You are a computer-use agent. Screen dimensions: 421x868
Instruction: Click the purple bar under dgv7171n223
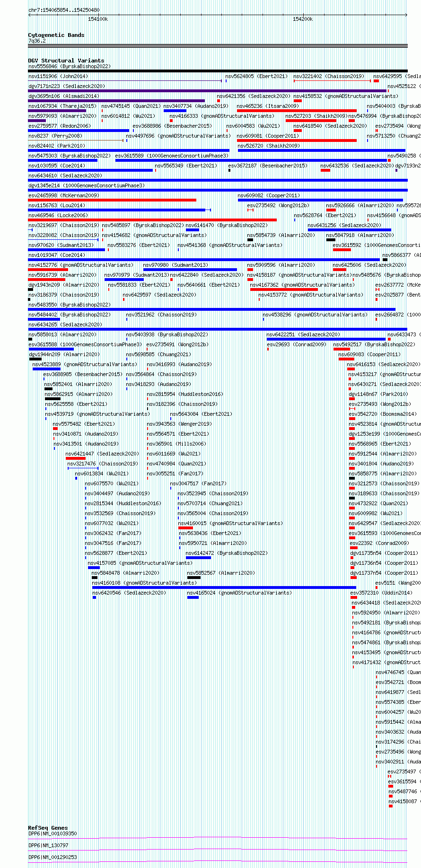[207, 91]
